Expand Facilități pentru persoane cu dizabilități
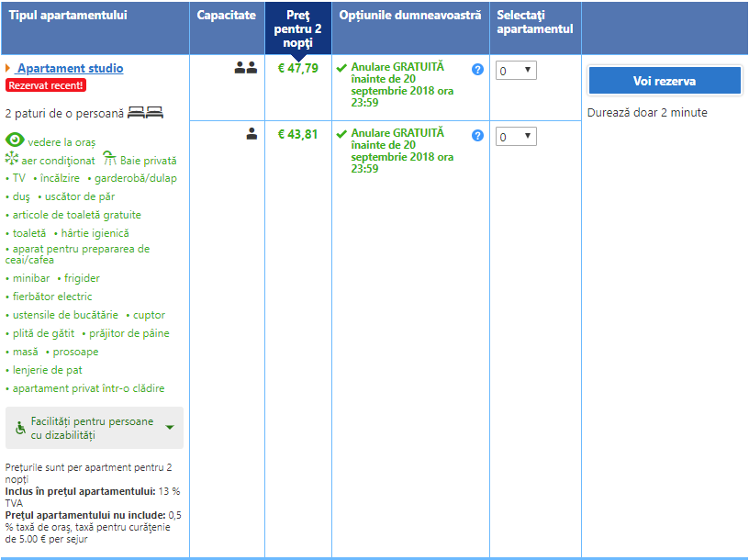This screenshot has height=560, width=749. pos(169,428)
